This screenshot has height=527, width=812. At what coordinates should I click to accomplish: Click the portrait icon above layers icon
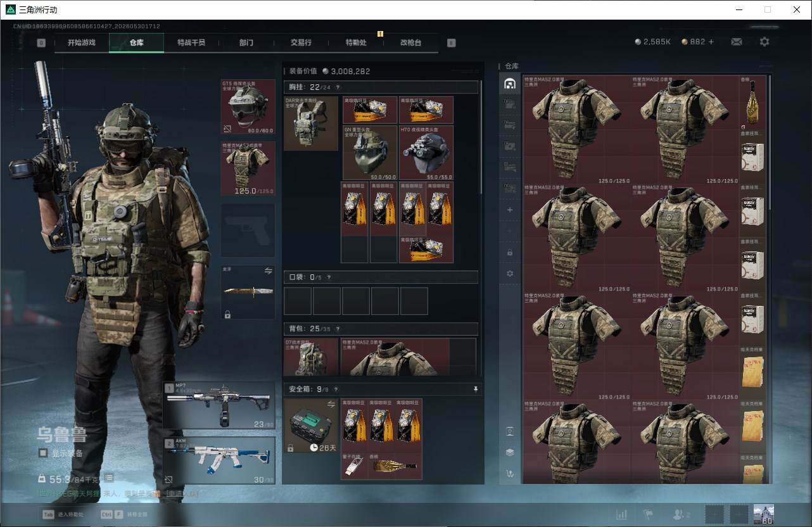tap(510, 431)
